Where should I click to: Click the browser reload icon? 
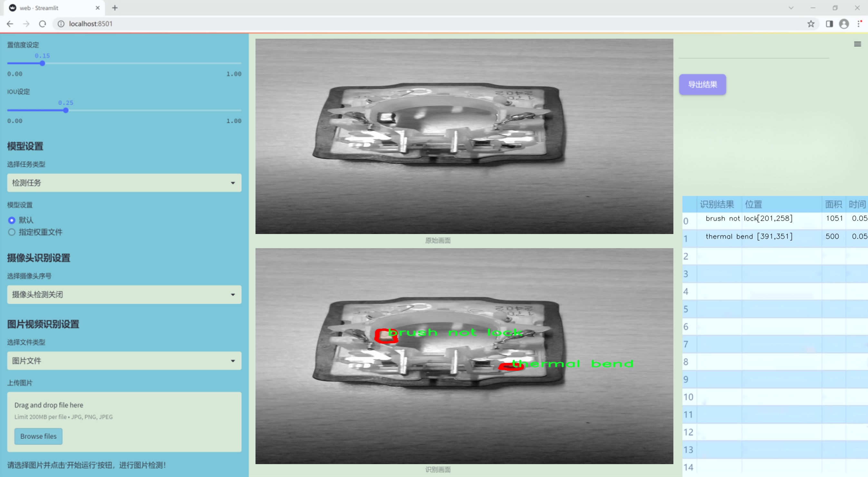(43, 24)
